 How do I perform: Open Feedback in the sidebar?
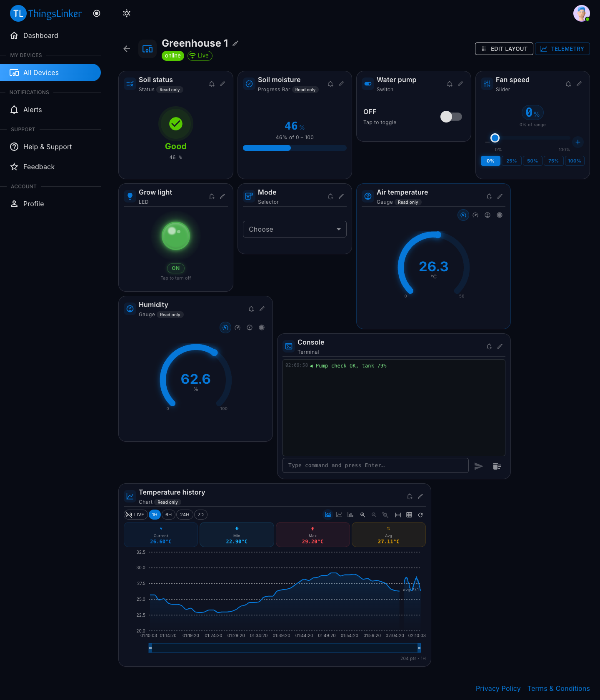(50, 167)
